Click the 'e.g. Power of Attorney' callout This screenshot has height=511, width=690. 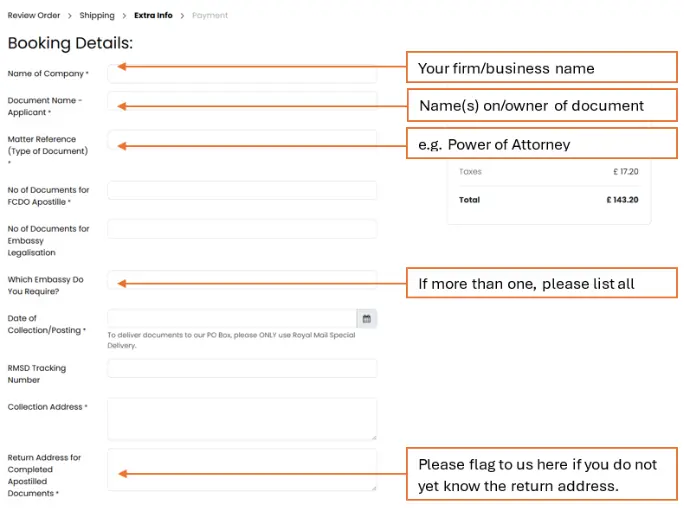[x=541, y=144]
